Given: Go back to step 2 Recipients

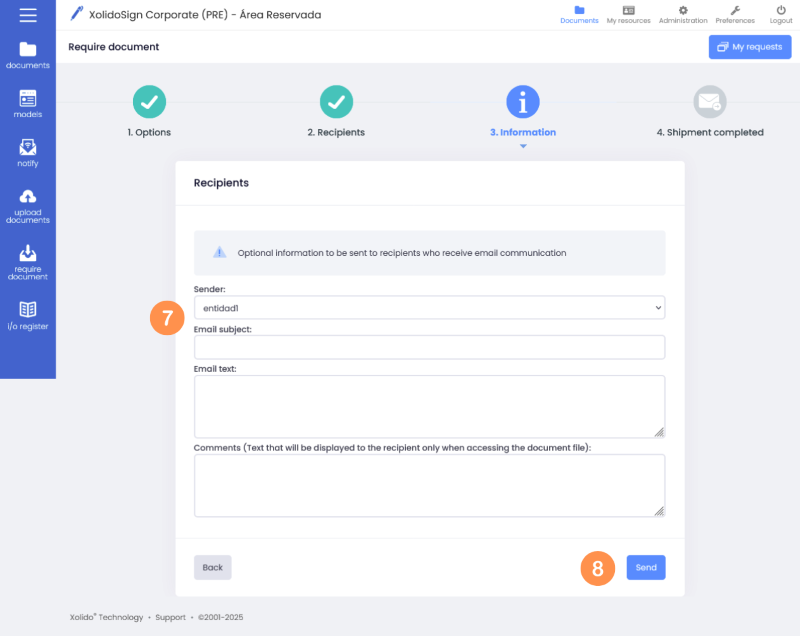Looking at the screenshot, I should pyautogui.click(x=336, y=101).
